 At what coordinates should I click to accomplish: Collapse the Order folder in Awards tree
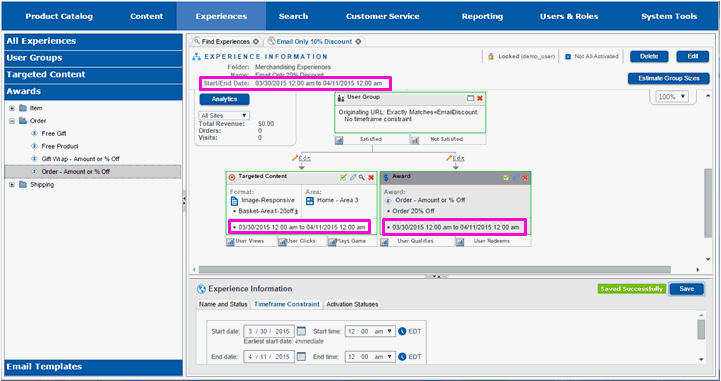pos(12,121)
